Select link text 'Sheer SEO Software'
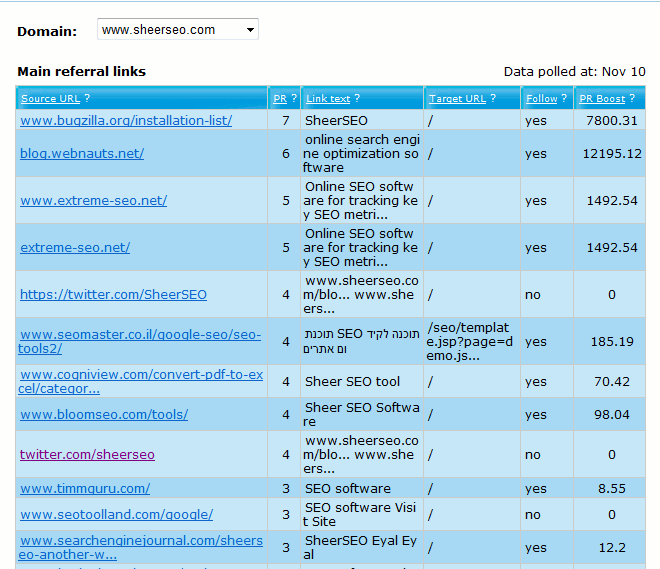660x569 pixels. 361,415
